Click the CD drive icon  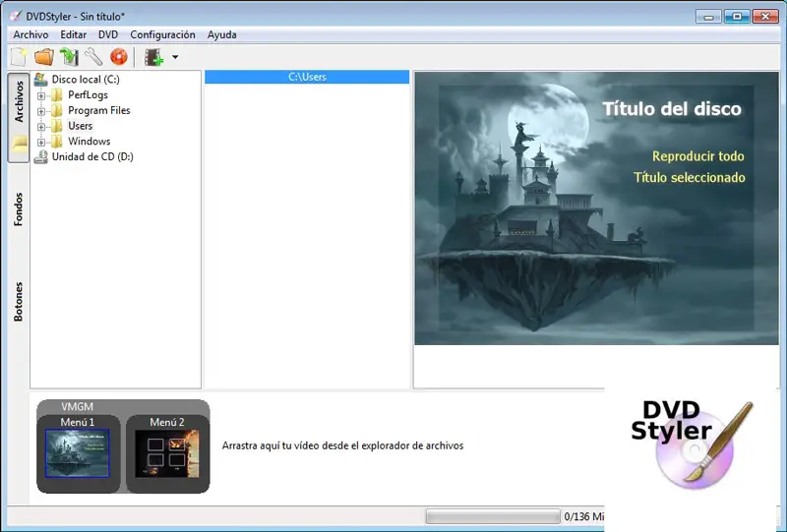(x=40, y=157)
